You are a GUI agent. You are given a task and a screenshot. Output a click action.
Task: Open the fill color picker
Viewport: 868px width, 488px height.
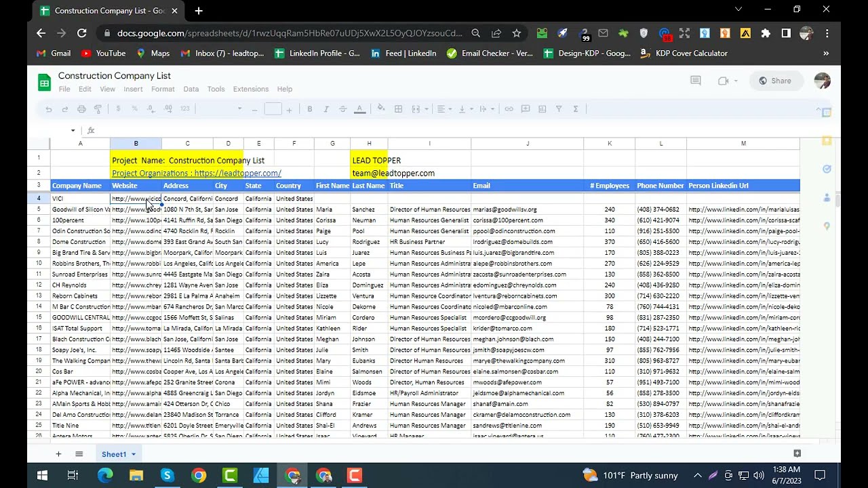pyautogui.click(x=381, y=108)
